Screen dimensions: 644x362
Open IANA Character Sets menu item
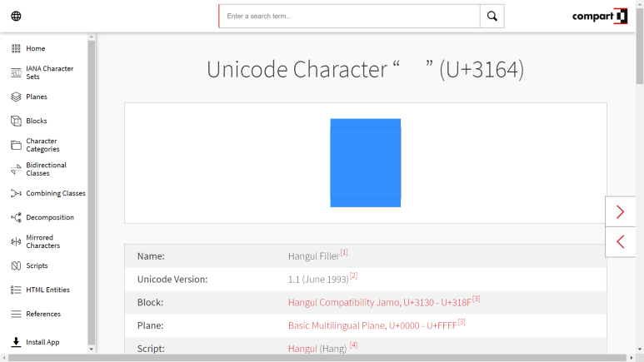pos(50,72)
